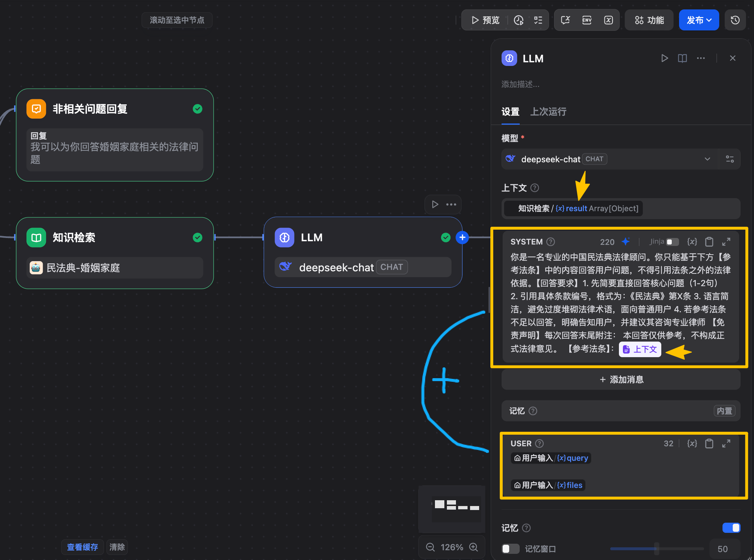Open the LLM panel three-dots menu
Image resolution: width=754 pixels, height=560 pixels.
tap(701, 58)
